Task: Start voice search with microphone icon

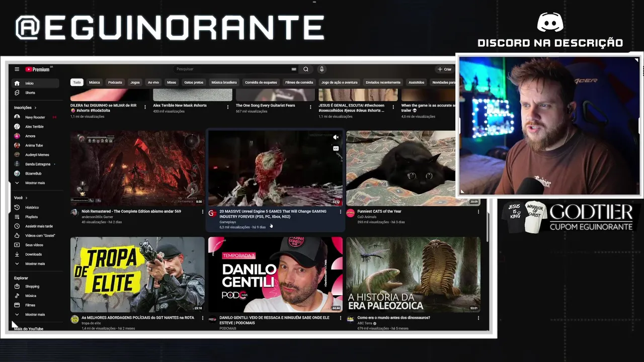Action: [x=321, y=69]
